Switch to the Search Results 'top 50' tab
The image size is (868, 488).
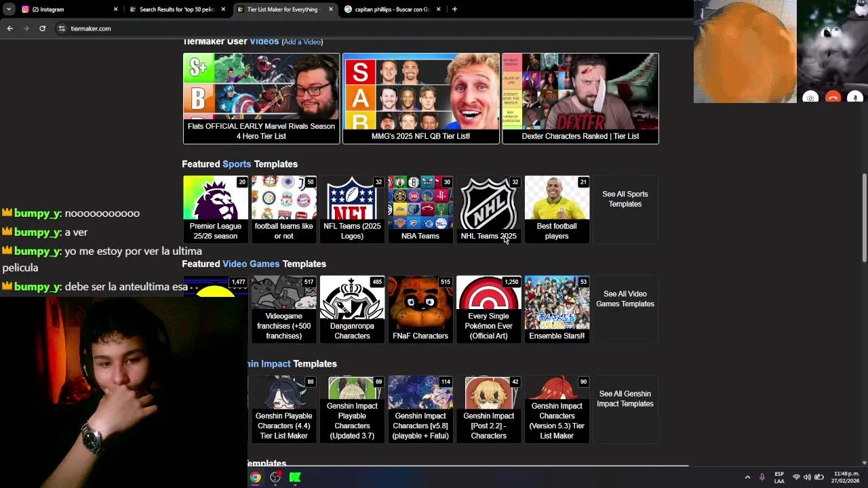tap(176, 9)
